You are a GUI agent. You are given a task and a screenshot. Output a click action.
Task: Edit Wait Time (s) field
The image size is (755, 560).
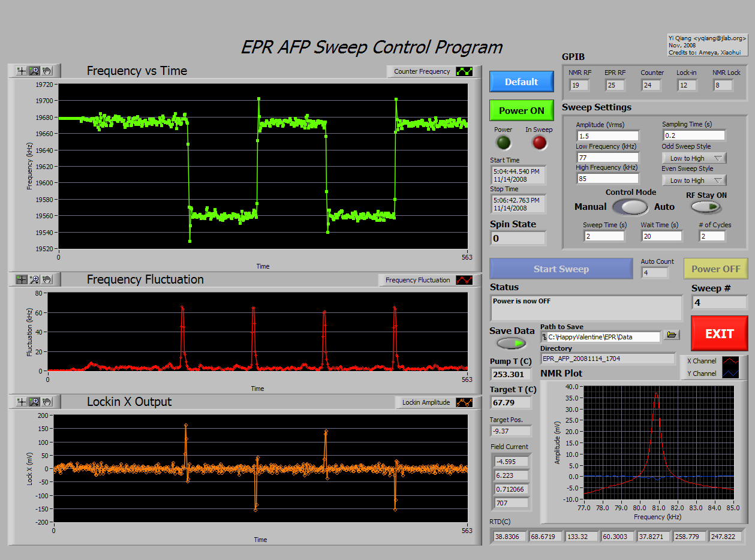pyautogui.click(x=663, y=236)
